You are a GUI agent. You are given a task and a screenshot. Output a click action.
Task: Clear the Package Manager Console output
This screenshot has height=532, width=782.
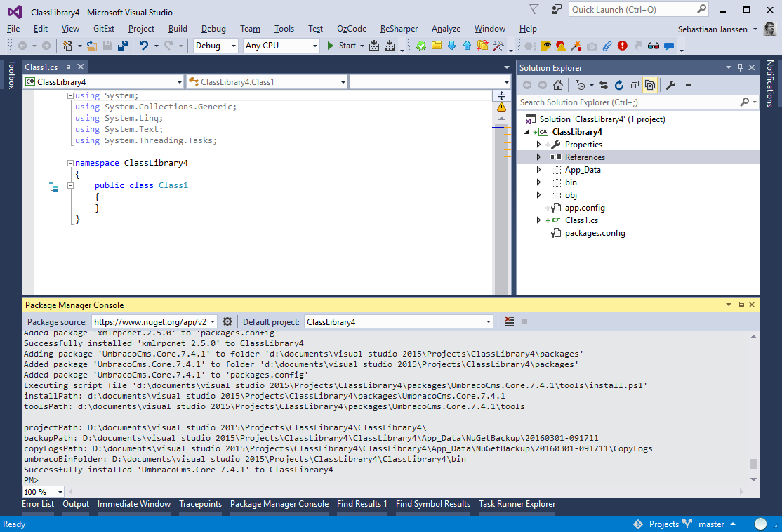(x=509, y=321)
